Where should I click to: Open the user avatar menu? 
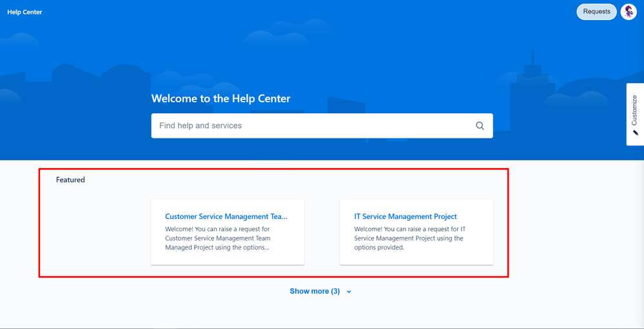(x=629, y=12)
